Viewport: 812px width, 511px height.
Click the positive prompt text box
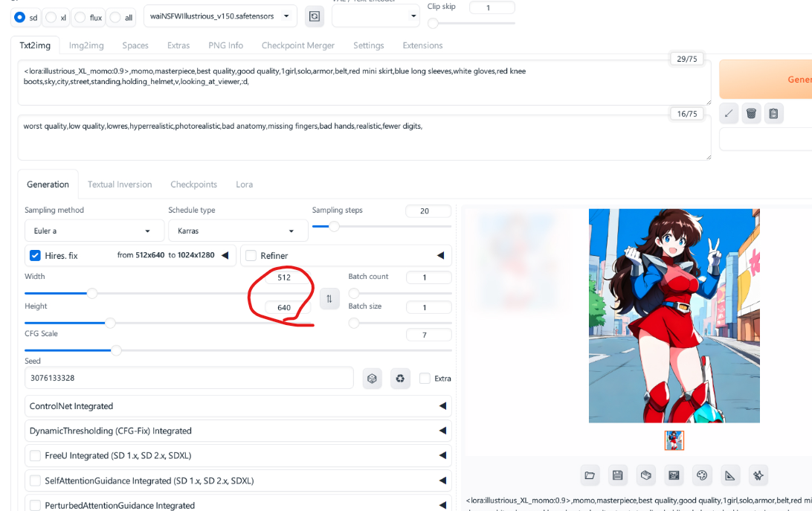point(364,83)
